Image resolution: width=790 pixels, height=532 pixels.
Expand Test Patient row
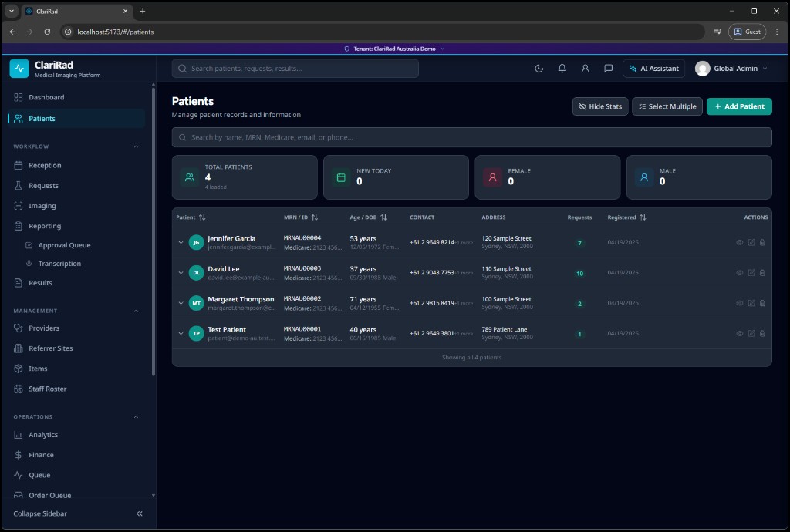click(181, 333)
